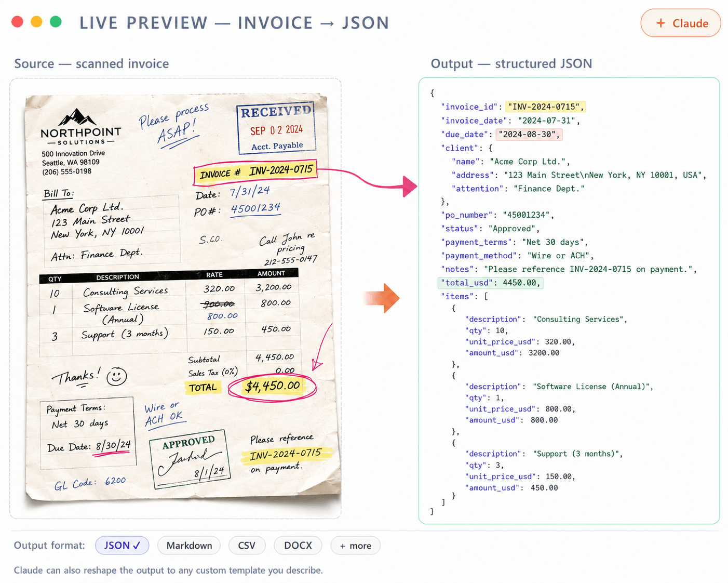Screen dimensions: 728x583
Task: Click the "Output — structured JSON" heading
Action: point(511,64)
